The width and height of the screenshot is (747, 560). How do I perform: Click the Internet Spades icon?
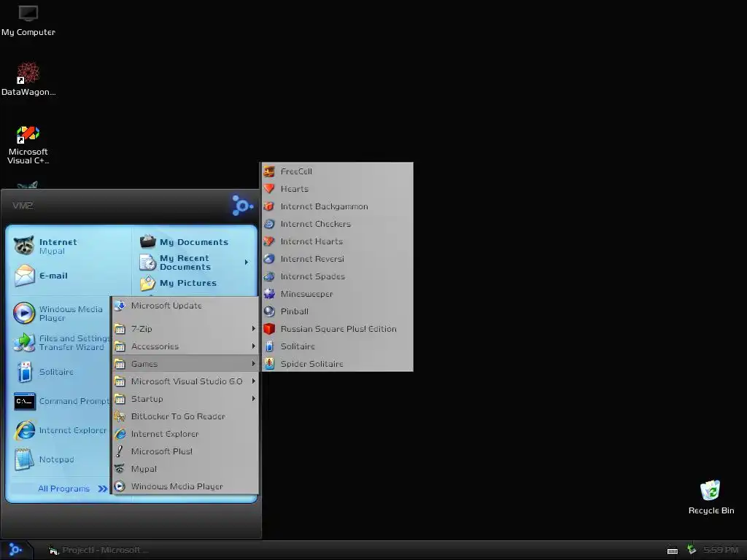269,276
